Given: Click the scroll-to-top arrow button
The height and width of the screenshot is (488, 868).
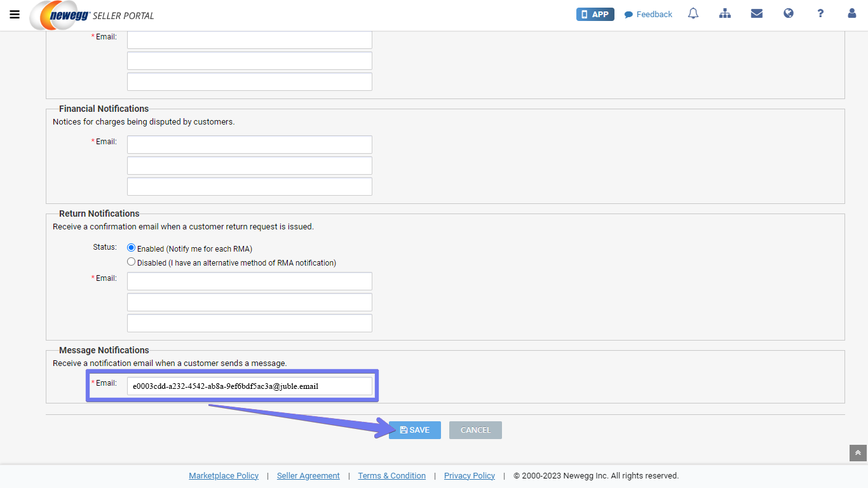Looking at the screenshot, I should pos(858,452).
